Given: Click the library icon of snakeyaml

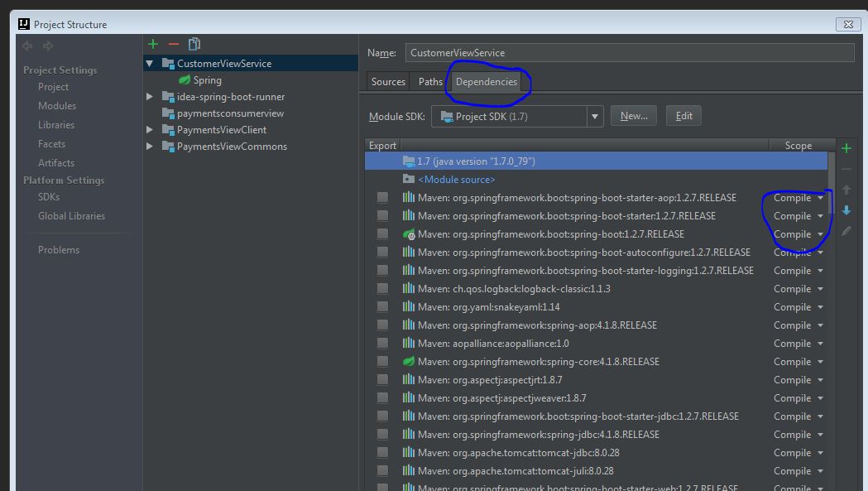Looking at the screenshot, I should [409, 306].
